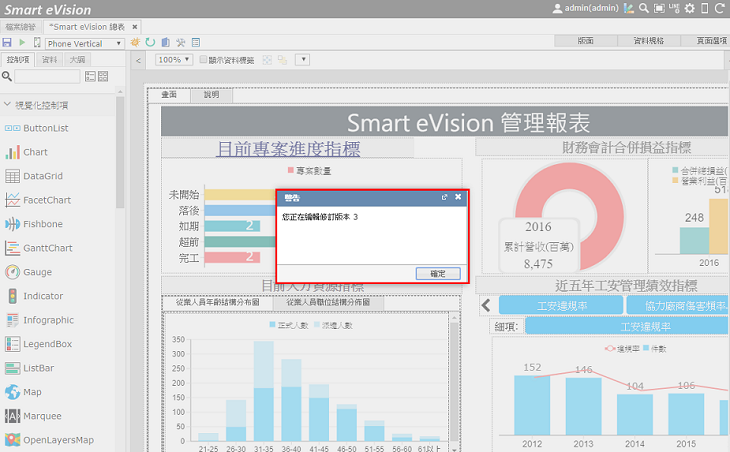Open the Phone Vertical layout dropdown
This screenshot has height=452, width=730.
[85, 43]
